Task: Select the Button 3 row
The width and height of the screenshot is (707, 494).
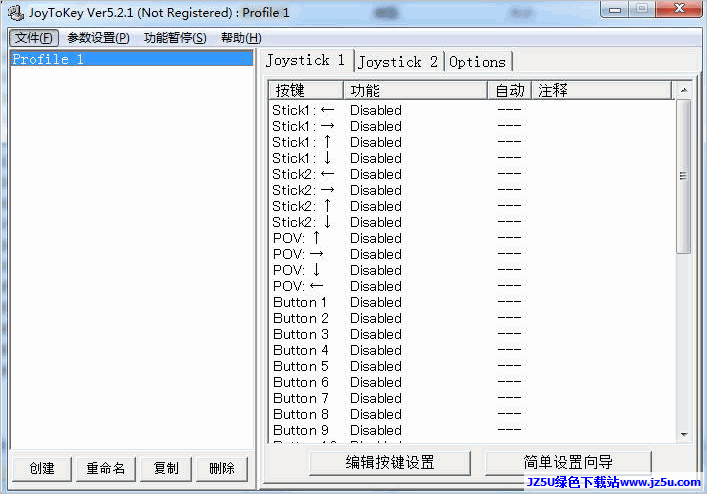Action: pos(472,334)
